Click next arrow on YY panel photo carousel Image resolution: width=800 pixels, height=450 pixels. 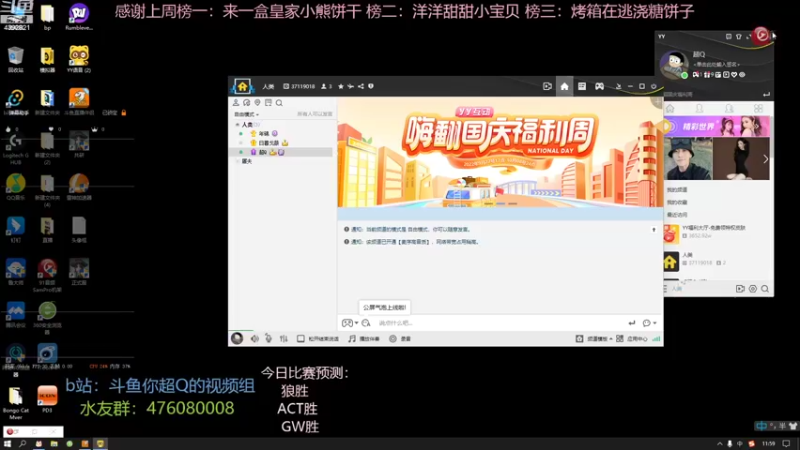coord(765,159)
